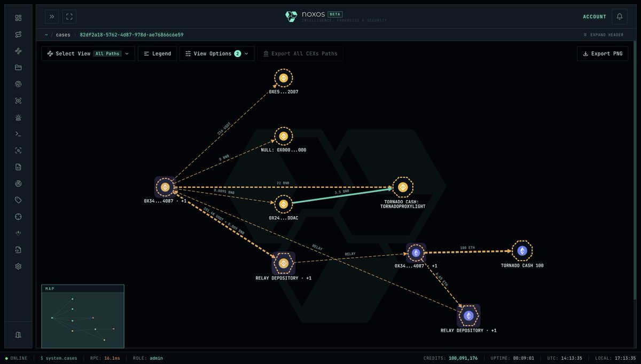Select the 0XE5...2D07 node
This screenshot has width=641, height=364.
(284, 78)
